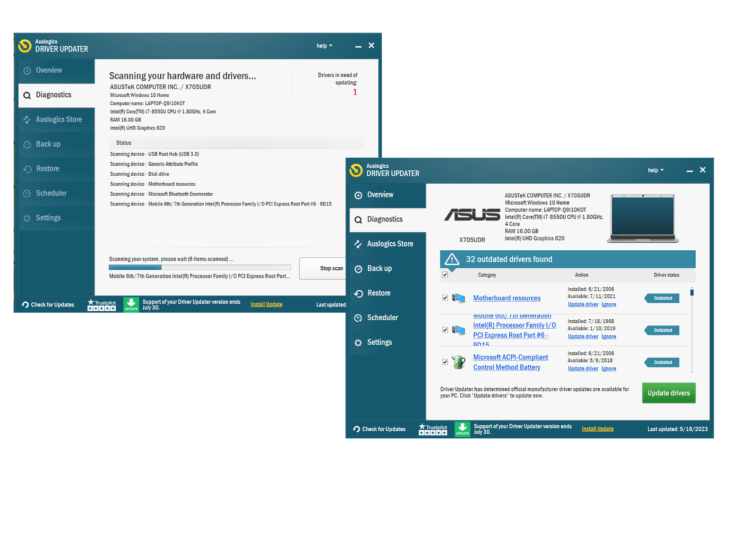Click the Settings gear icon in scanning window
Screen dimensions: 756x537
tap(27, 218)
